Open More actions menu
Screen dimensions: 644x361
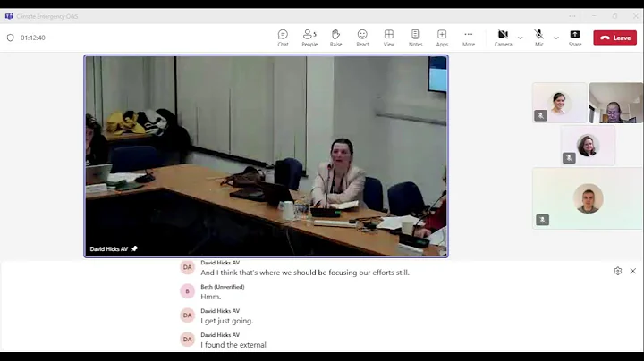[468, 38]
